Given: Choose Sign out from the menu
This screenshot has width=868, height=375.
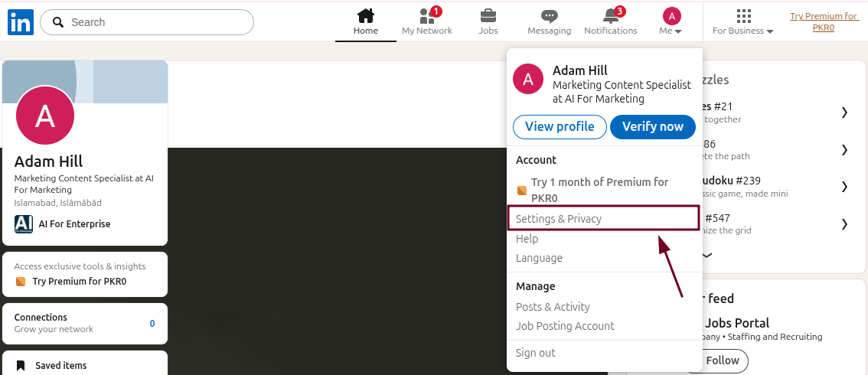Looking at the screenshot, I should click(x=535, y=353).
